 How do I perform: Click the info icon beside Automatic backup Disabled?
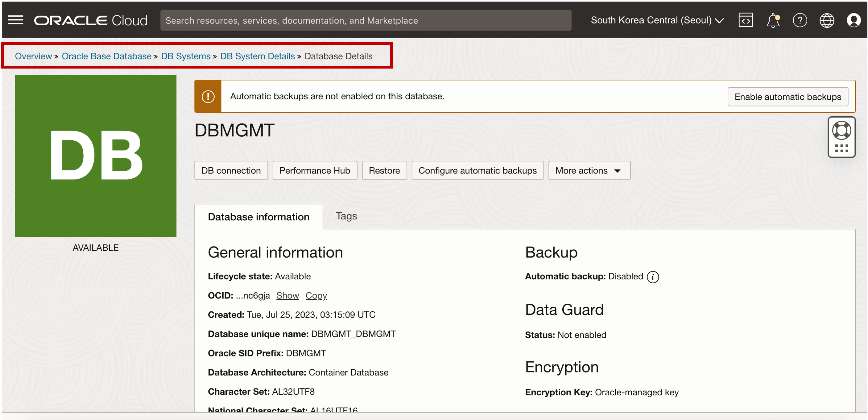(x=653, y=277)
